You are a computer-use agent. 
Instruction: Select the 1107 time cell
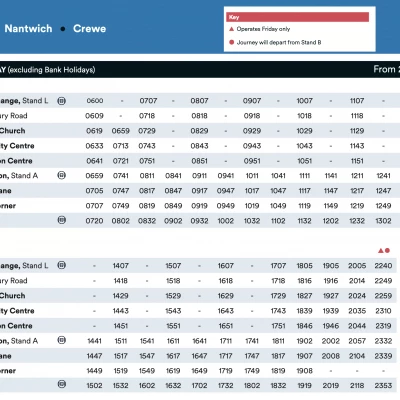tap(357, 101)
